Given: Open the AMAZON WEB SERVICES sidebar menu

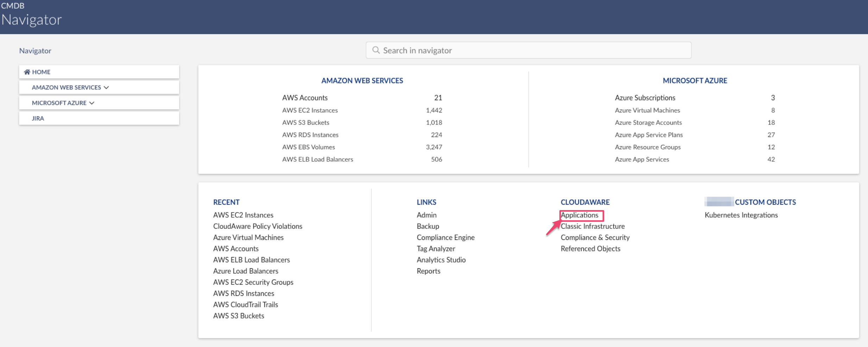Looking at the screenshot, I should coord(99,87).
